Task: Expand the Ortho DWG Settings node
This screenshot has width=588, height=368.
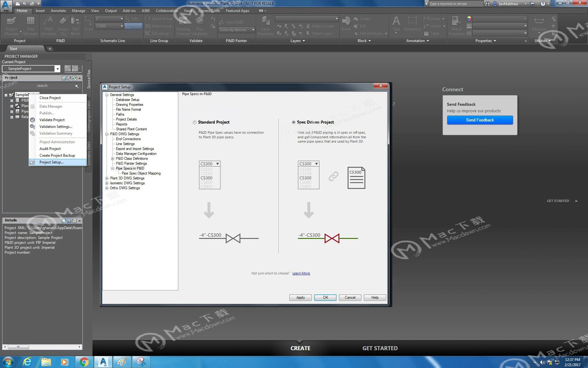Action: (x=107, y=188)
